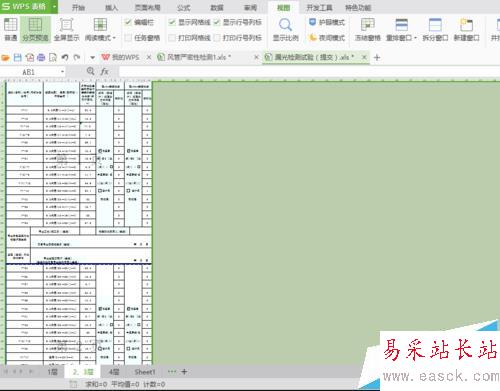Click the 求和=0 status bar entry
This screenshot has width=500, height=391.
[x=96, y=384]
